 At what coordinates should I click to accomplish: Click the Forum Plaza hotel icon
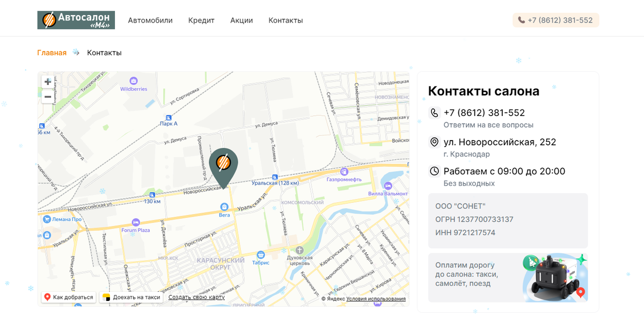[x=136, y=222]
